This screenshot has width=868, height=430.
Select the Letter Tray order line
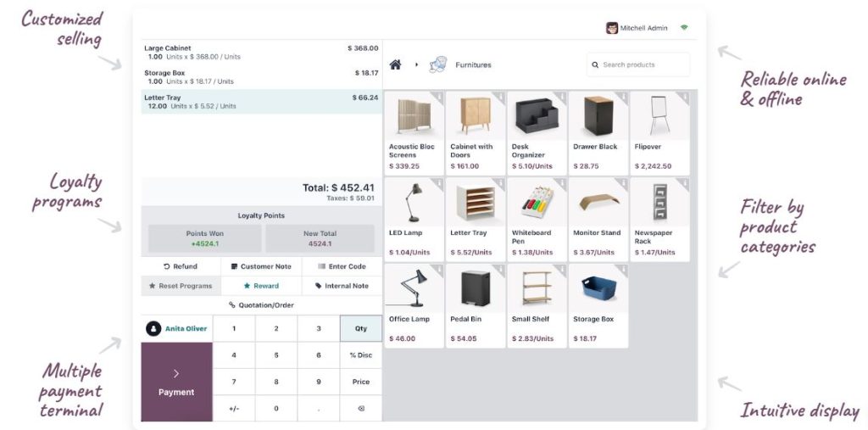pos(261,102)
